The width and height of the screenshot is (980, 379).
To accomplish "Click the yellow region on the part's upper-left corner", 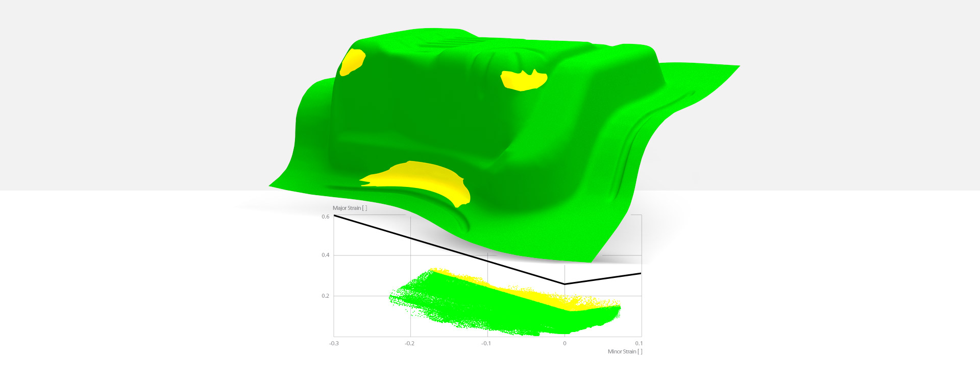I will tap(352, 61).
